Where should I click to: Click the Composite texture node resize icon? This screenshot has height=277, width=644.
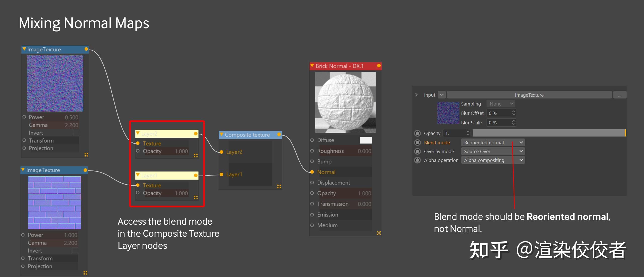pyautogui.click(x=279, y=186)
